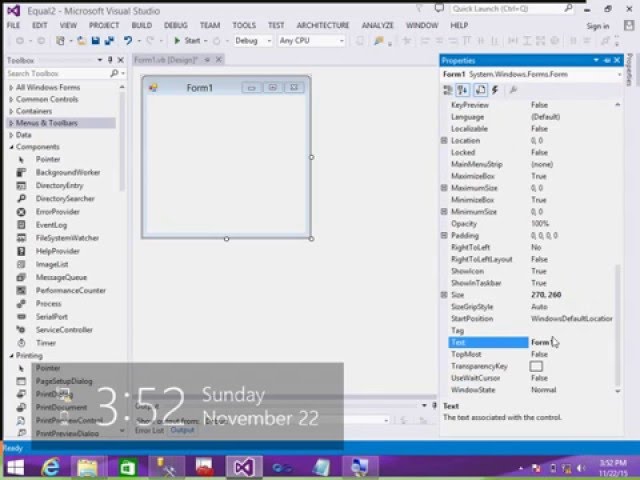
Task: Collapse the Components toolbox group
Action: point(11,147)
